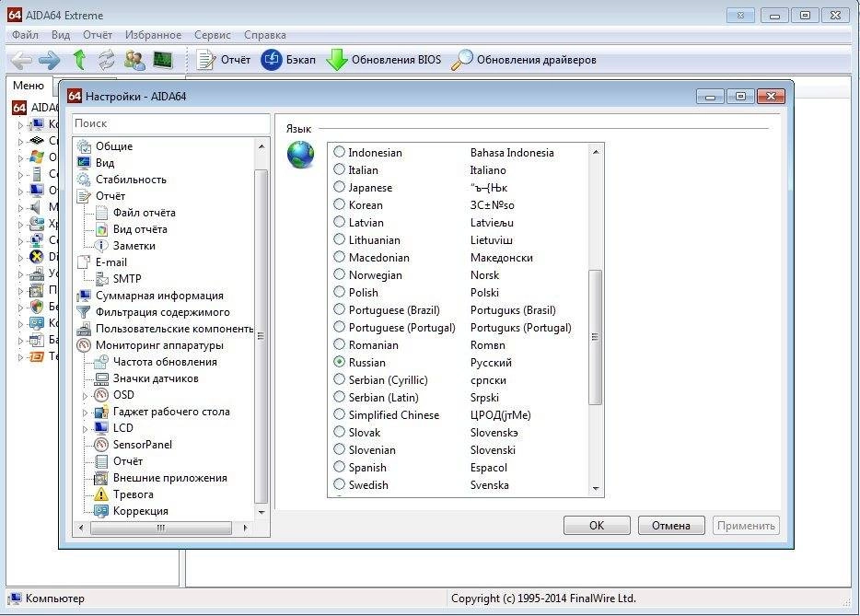Click the globe language icon
Viewport: 860px width, 616px height.
coord(300,155)
